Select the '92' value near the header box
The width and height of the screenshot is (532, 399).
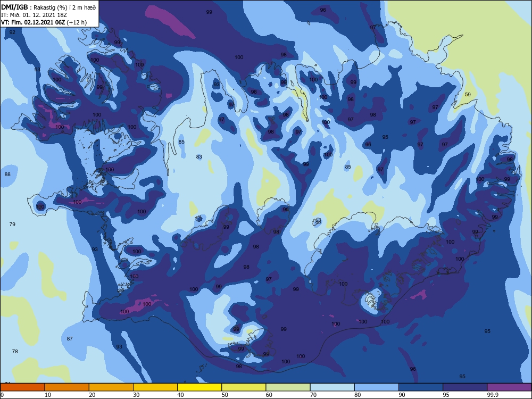12,32
